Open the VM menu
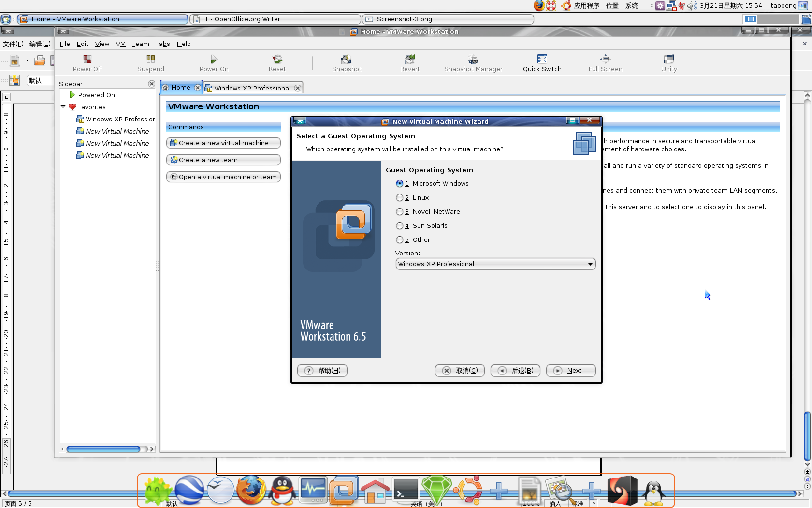This screenshot has height=508, width=812. click(121, 44)
